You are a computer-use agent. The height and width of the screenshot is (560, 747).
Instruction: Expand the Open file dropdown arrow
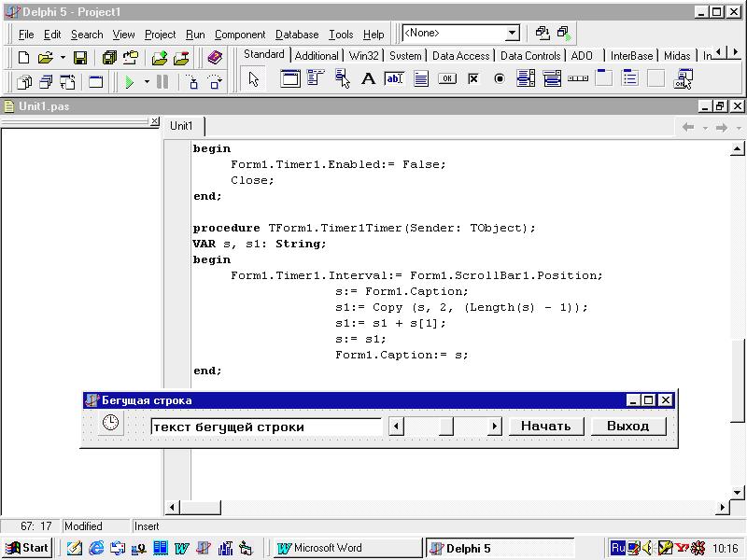click(63, 58)
